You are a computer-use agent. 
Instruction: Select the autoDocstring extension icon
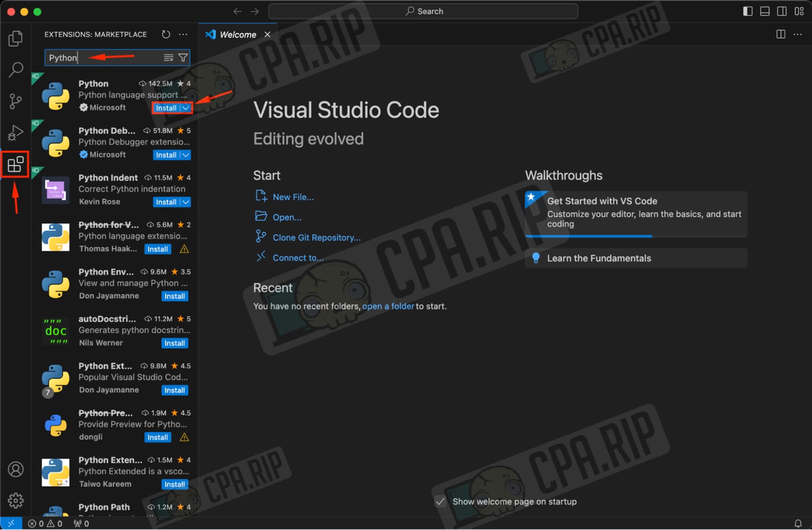pyautogui.click(x=56, y=331)
